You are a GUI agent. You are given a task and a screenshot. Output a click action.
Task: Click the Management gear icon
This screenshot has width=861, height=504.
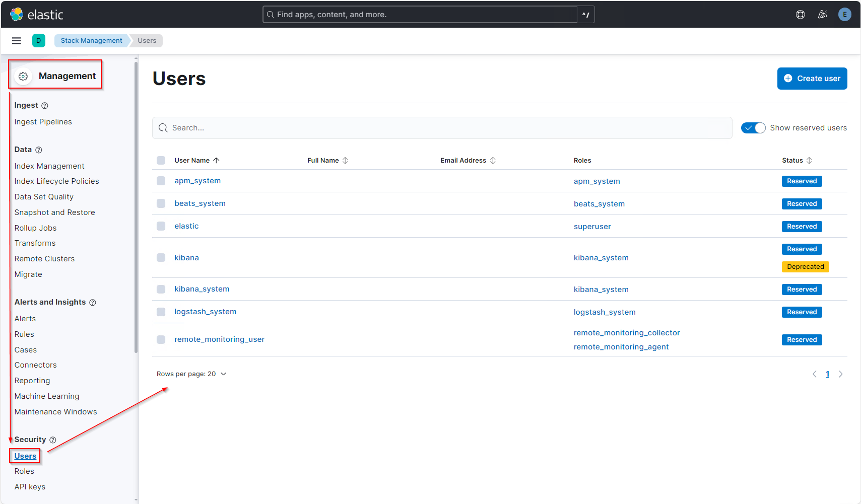[x=23, y=77]
